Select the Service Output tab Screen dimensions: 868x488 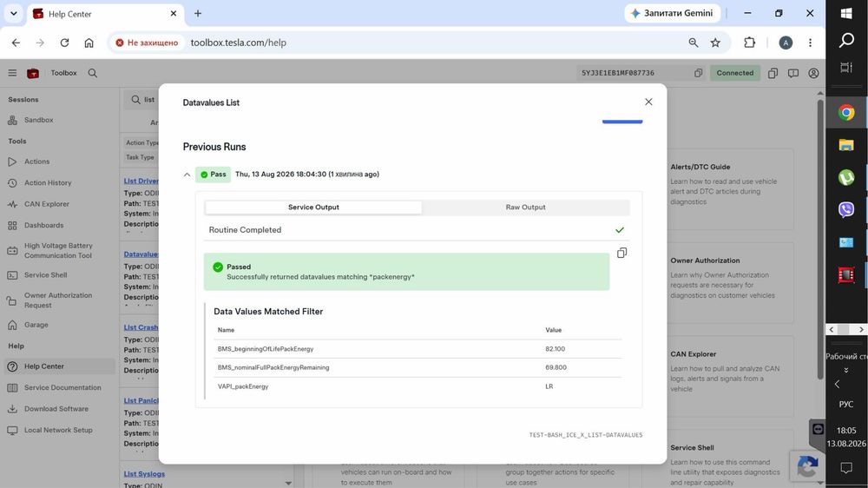(313, 208)
